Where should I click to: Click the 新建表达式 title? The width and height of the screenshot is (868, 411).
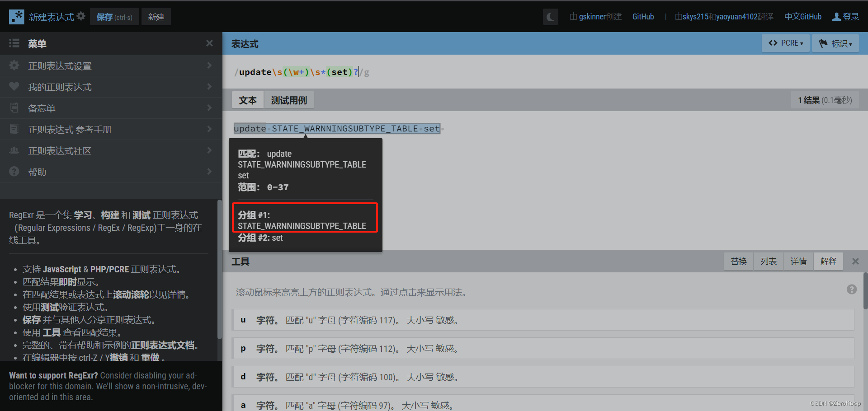51,17
